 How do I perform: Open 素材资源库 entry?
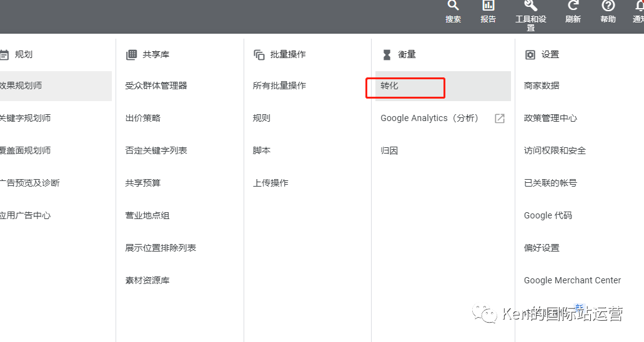click(147, 281)
